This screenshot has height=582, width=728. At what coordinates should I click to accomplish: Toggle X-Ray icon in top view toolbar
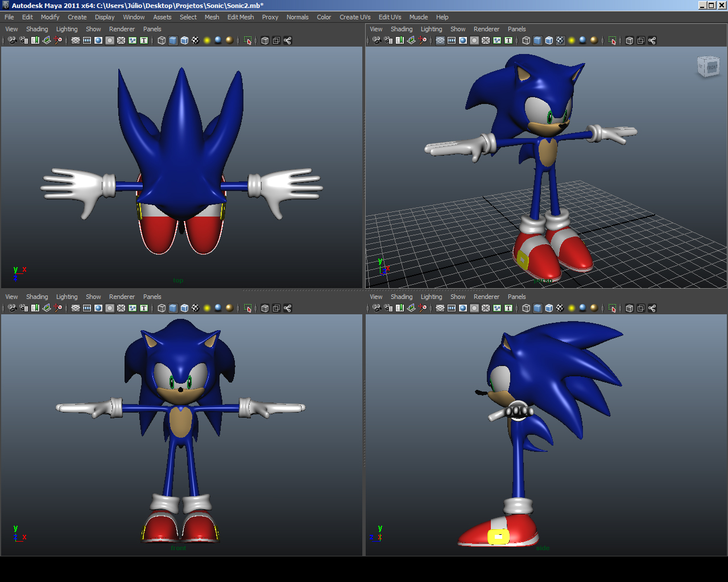[264, 40]
